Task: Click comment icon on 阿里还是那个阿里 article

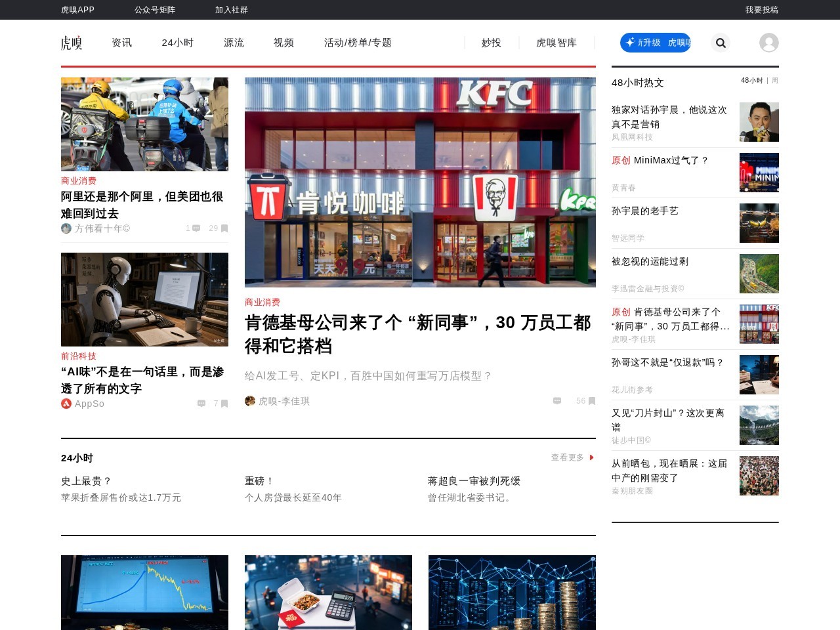Action: tap(196, 228)
